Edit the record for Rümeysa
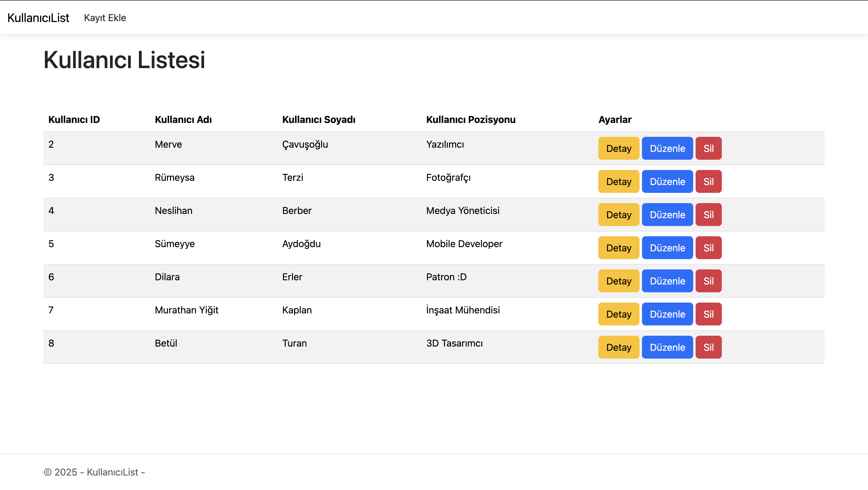 click(667, 181)
